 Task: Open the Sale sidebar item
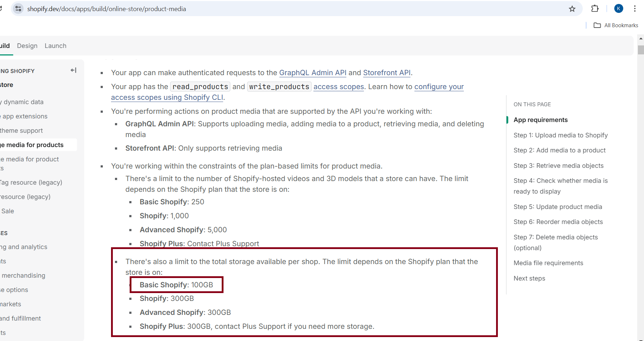click(8, 211)
